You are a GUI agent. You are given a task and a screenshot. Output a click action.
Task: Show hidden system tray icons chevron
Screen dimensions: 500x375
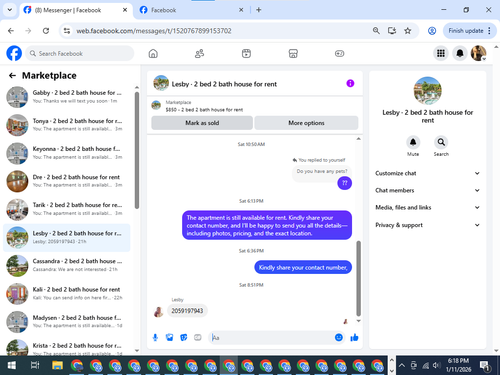402,365
